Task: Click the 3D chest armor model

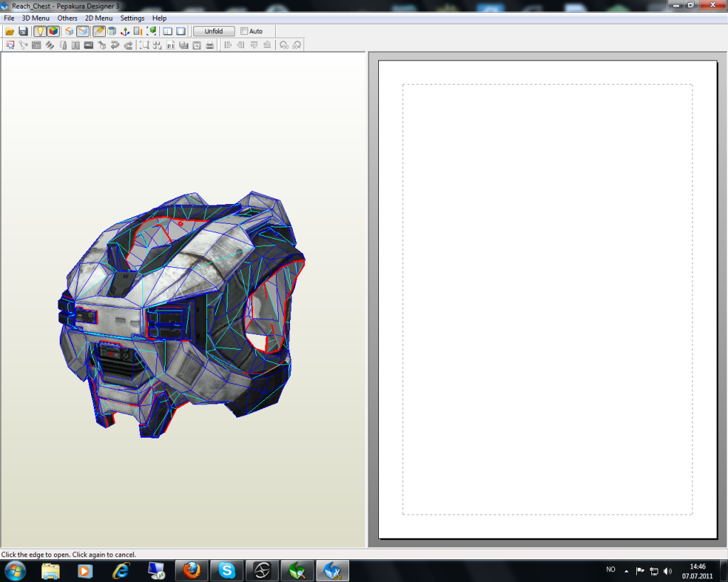Action: coord(181,313)
